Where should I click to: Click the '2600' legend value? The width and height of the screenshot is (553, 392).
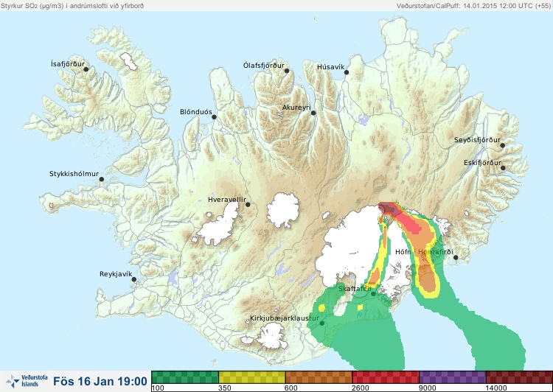[x=361, y=388]
